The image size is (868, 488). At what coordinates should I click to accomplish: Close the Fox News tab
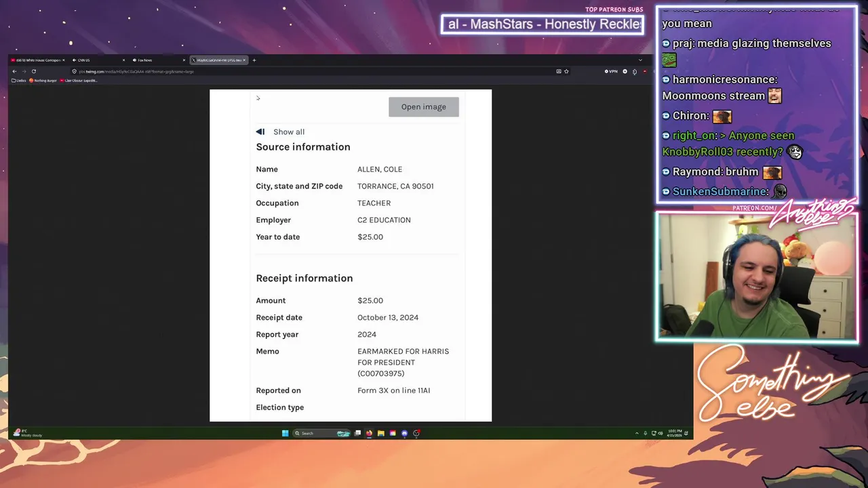tap(184, 60)
